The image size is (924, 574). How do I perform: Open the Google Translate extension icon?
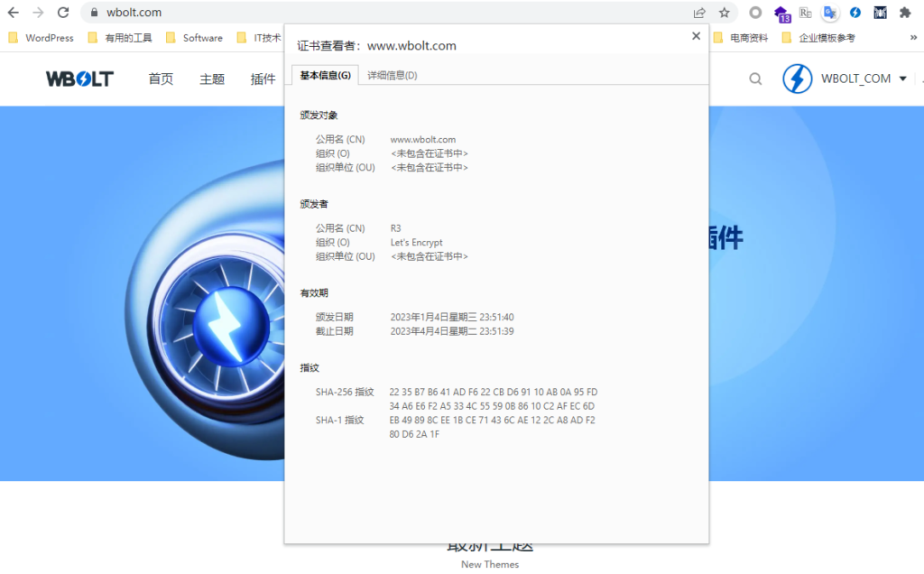(830, 13)
